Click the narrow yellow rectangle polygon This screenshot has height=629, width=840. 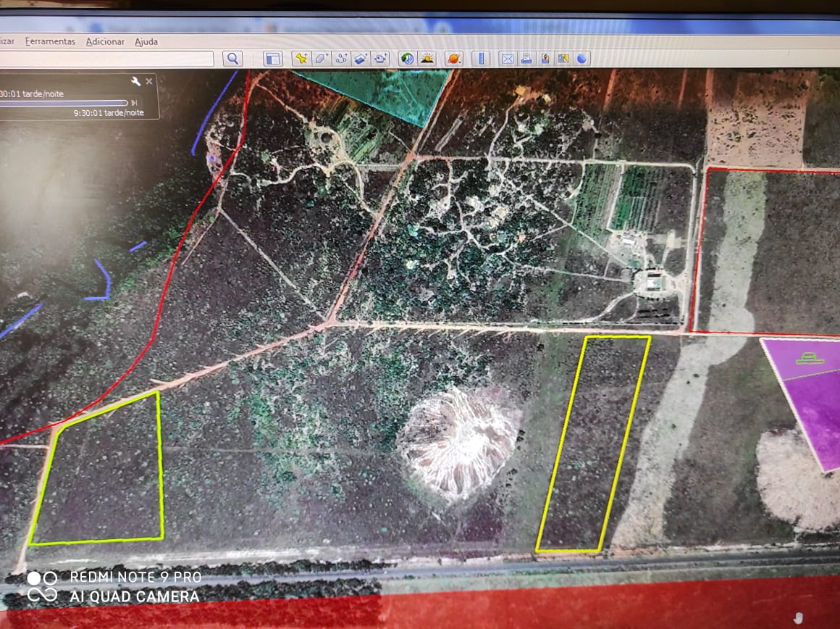point(594,444)
